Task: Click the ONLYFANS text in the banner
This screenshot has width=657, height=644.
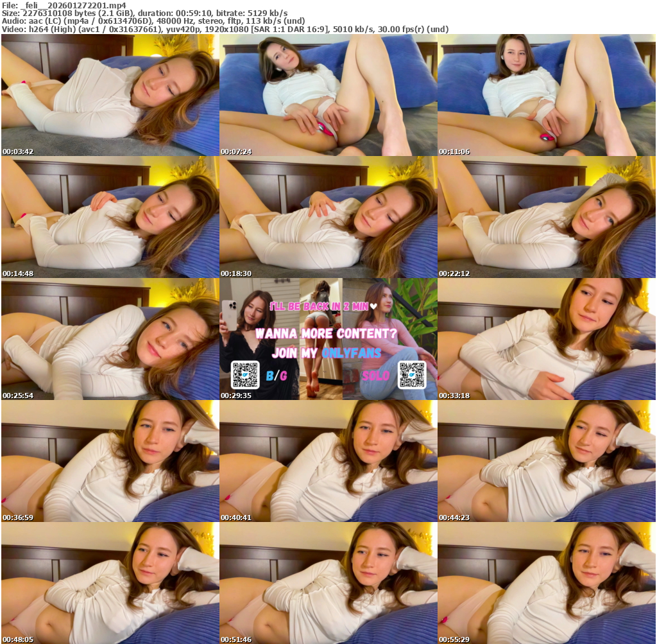Action: [353, 353]
